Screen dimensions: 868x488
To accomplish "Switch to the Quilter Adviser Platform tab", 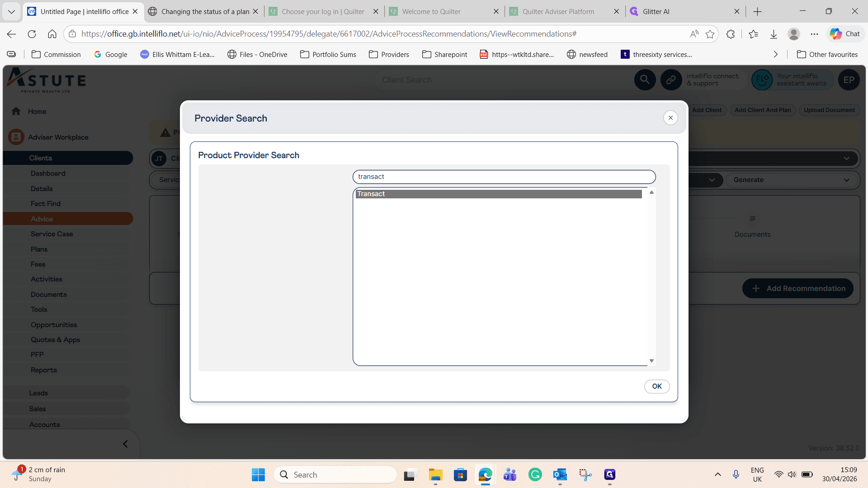I will [564, 12].
